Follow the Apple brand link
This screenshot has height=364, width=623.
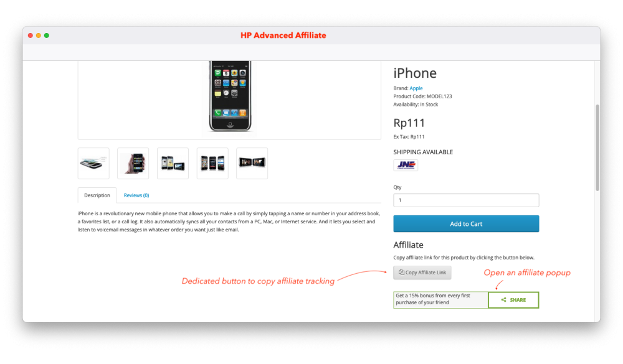(416, 88)
